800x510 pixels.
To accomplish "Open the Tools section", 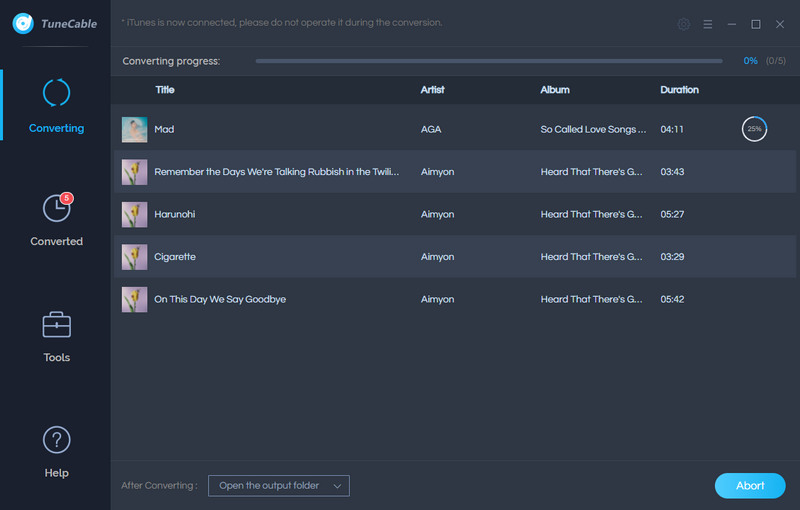I will coord(56,337).
